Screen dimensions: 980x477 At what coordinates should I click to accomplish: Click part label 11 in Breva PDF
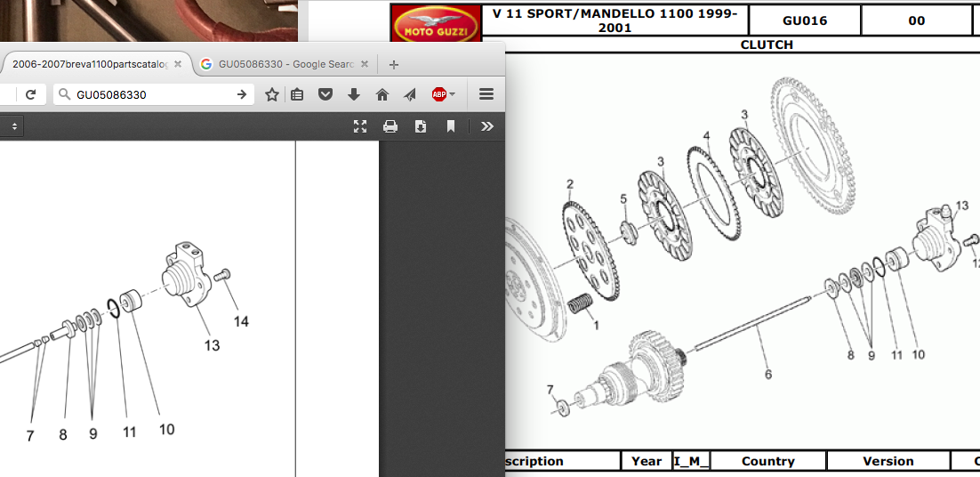pyautogui.click(x=129, y=432)
